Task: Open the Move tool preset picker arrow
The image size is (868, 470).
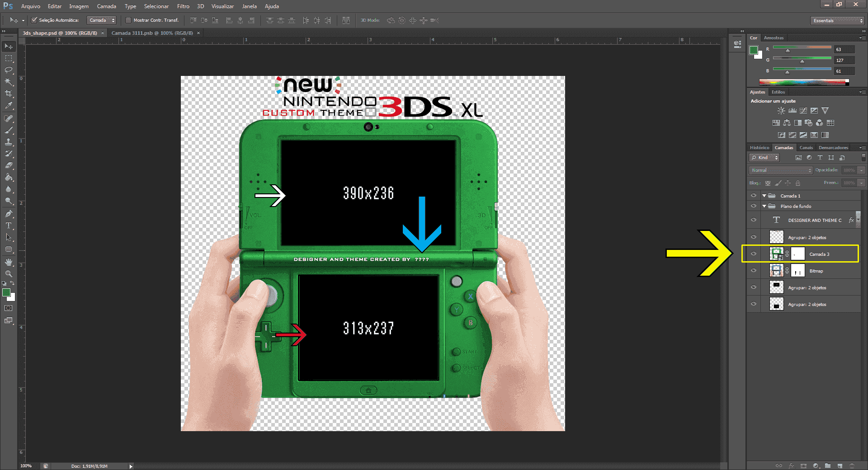Action: coord(23,20)
